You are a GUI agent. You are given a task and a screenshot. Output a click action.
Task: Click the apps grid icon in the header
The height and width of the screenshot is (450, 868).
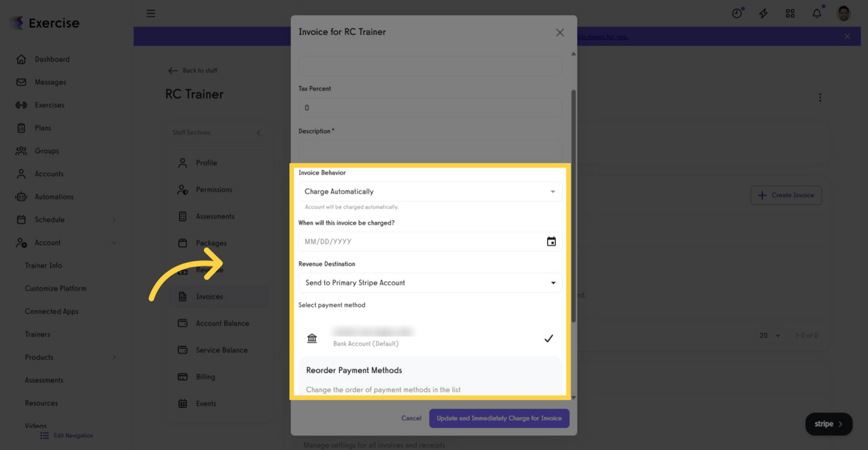[x=790, y=13]
